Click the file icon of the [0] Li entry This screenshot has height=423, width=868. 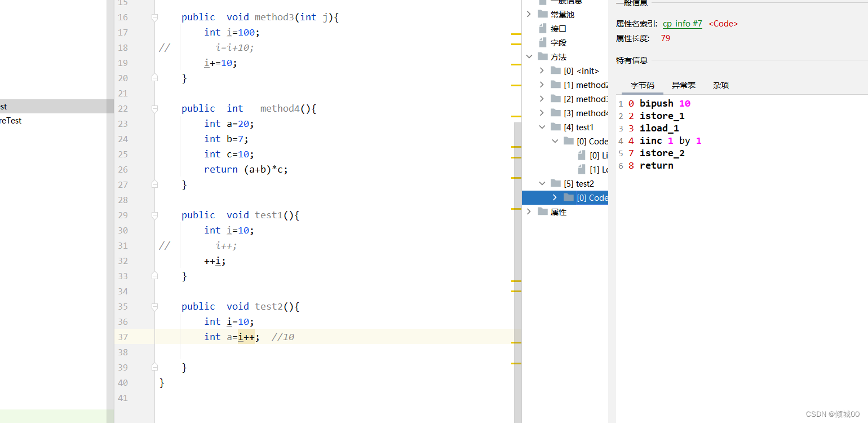[582, 155]
